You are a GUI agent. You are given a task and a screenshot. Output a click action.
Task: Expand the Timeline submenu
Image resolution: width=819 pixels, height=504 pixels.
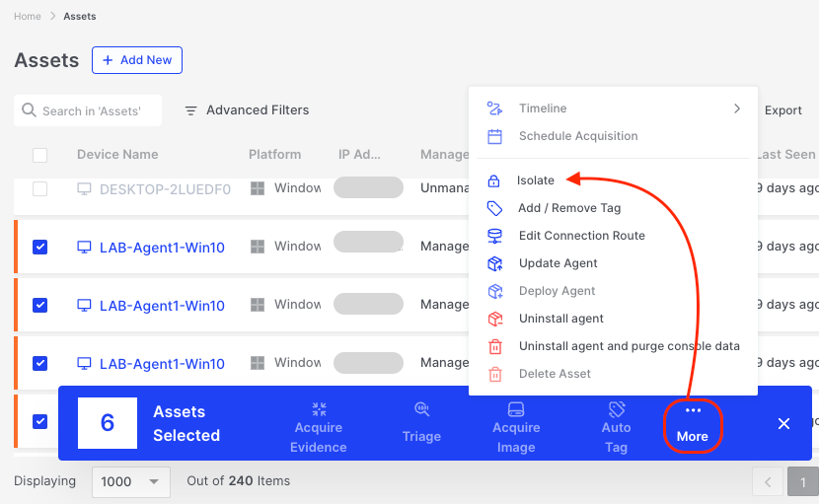[736, 108]
